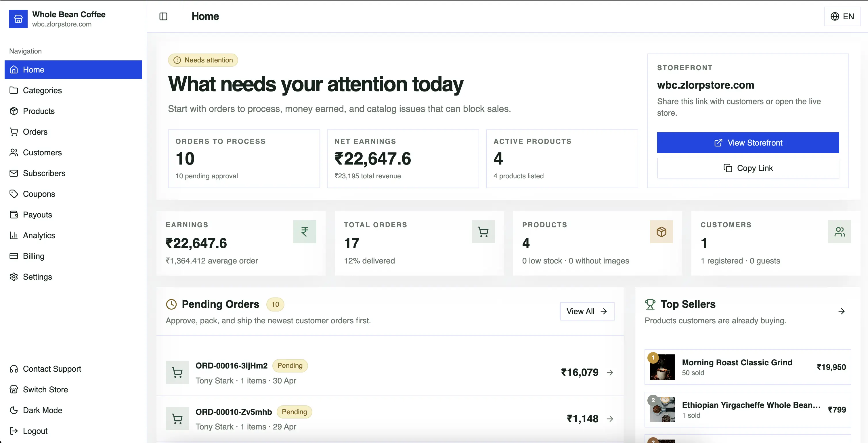The height and width of the screenshot is (443, 868).
Task: Open order ORD-00016-3ijHm2 arrow
Action: [610, 373]
